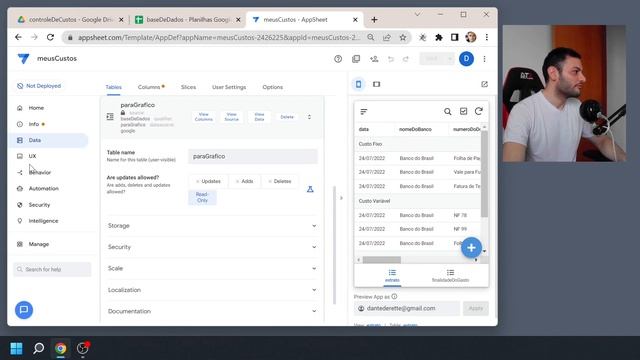Viewport: 640px width, 360px height.
Task: Toggle the Deletes permission option
Action: [x=280, y=181]
